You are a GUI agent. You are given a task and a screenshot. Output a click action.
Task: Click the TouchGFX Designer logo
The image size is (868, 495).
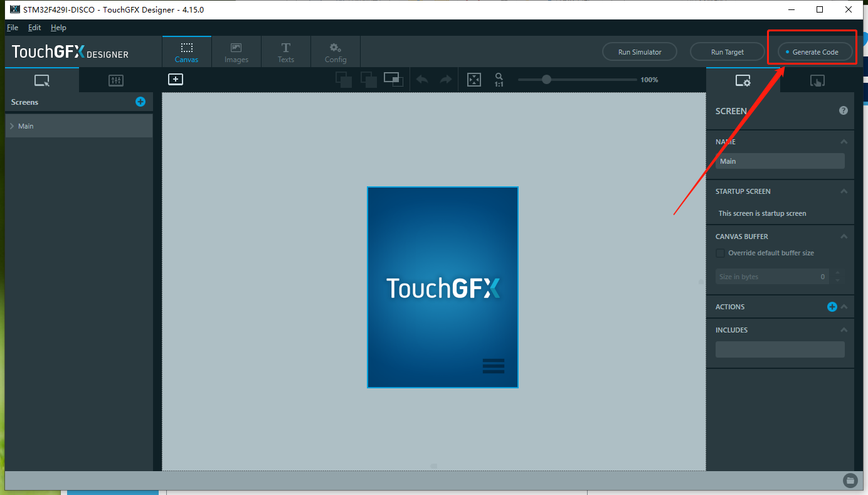[70, 52]
